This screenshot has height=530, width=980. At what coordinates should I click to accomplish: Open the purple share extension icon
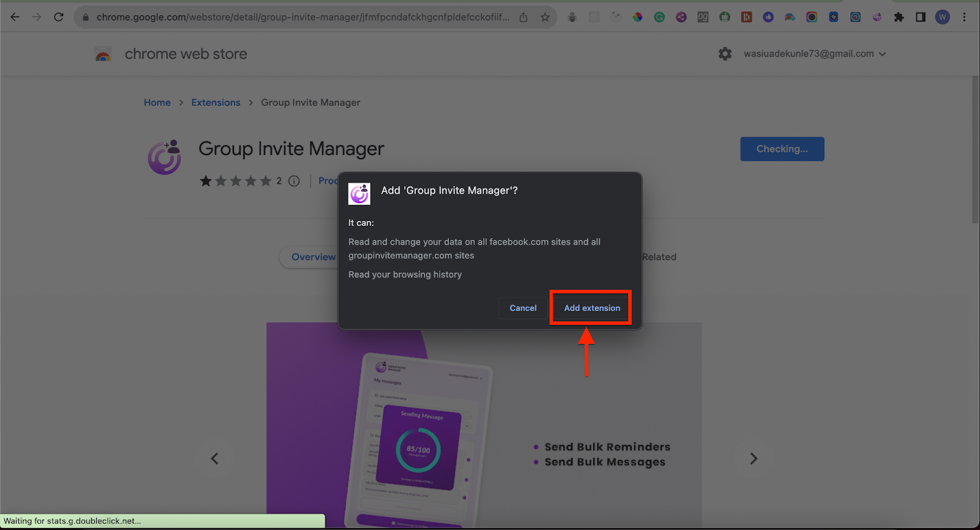click(681, 17)
